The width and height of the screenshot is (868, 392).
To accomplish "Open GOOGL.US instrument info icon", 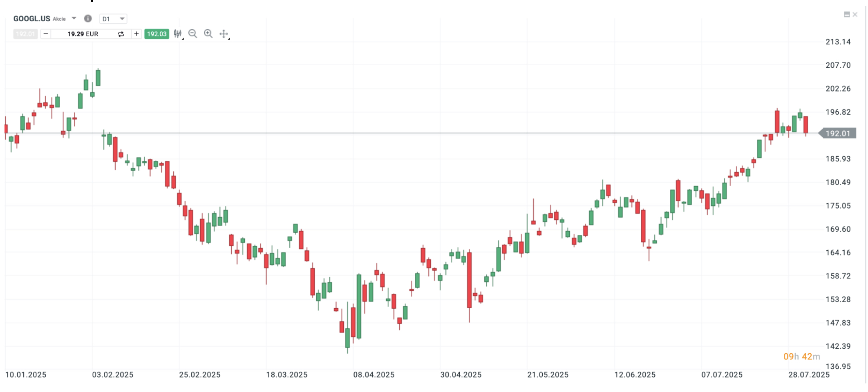I will pyautogui.click(x=88, y=18).
